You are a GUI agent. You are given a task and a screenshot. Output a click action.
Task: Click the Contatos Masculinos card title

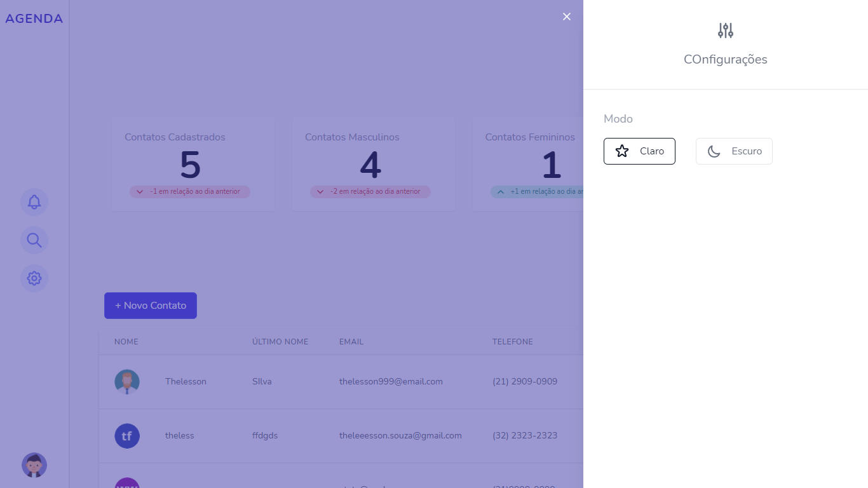(x=352, y=137)
